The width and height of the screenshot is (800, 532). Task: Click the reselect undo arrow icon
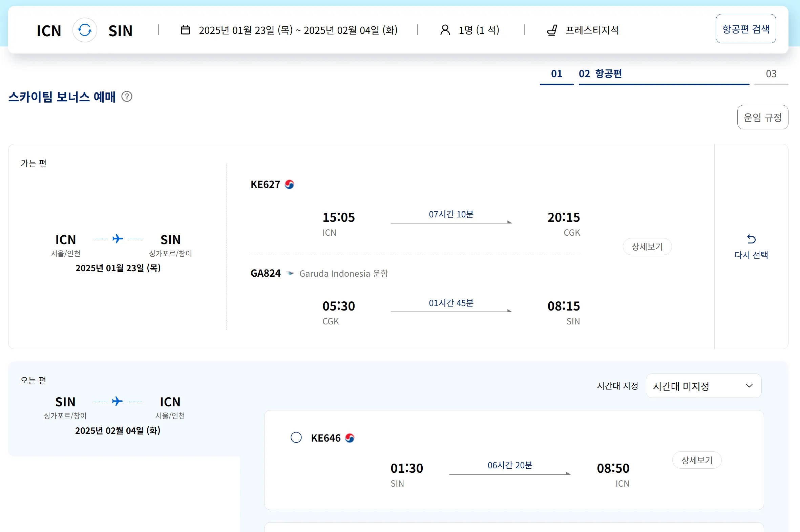[751, 239]
